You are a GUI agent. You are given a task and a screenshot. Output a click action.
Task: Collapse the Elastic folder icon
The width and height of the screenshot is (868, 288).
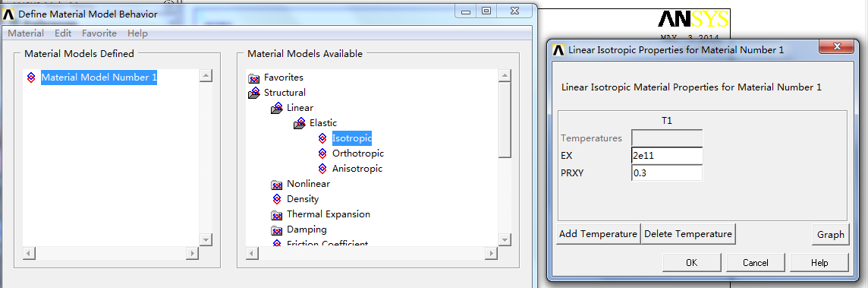pyautogui.click(x=300, y=123)
